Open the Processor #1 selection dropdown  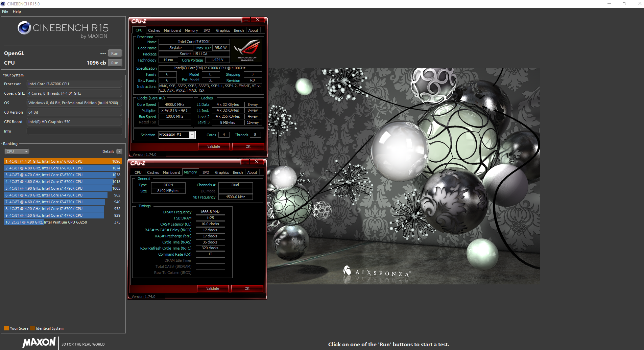pyautogui.click(x=192, y=135)
